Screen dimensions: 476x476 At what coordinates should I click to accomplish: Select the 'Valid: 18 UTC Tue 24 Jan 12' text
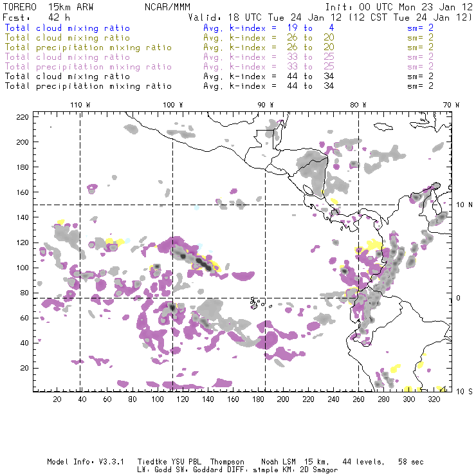pos(265,17)
